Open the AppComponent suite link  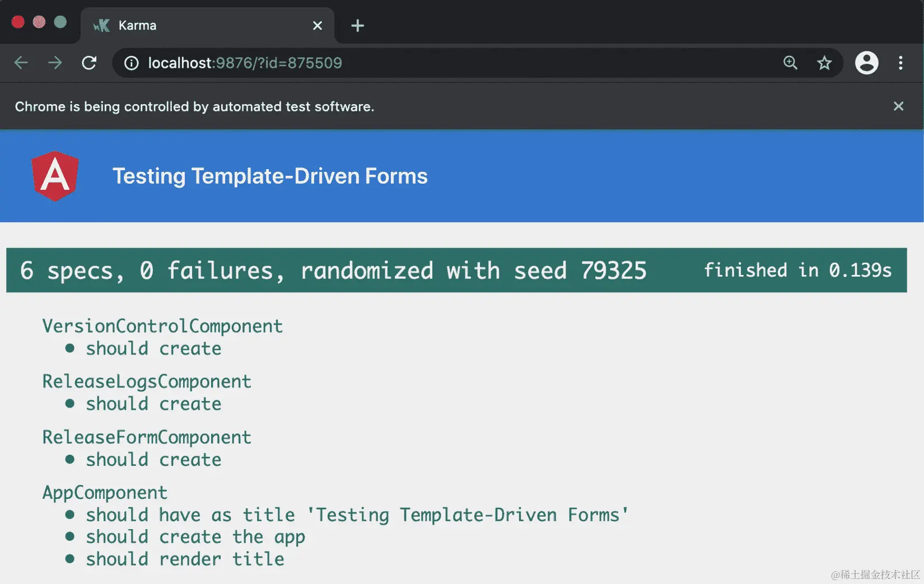pos(105,493)
